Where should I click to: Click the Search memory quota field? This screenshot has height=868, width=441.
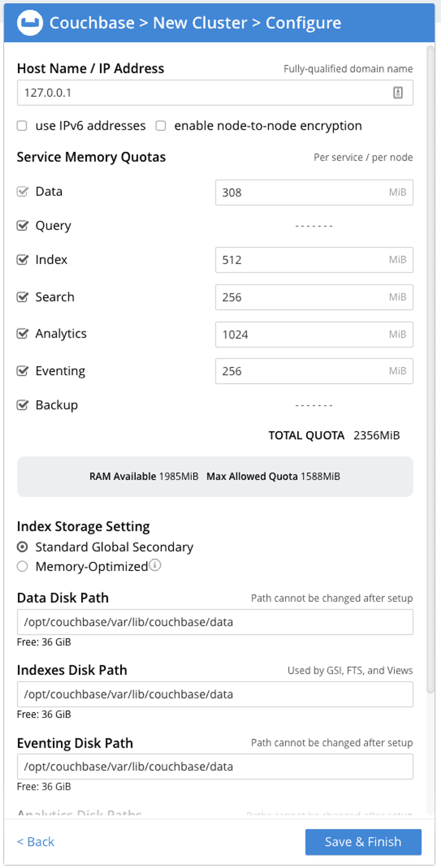(x=314, y=297)
